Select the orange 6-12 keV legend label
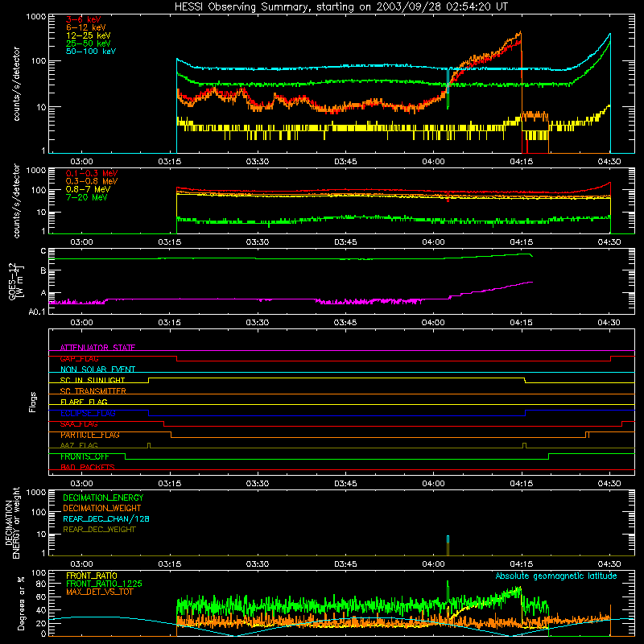Viewport: 644px width, 644px height. [x=86, y=27]
